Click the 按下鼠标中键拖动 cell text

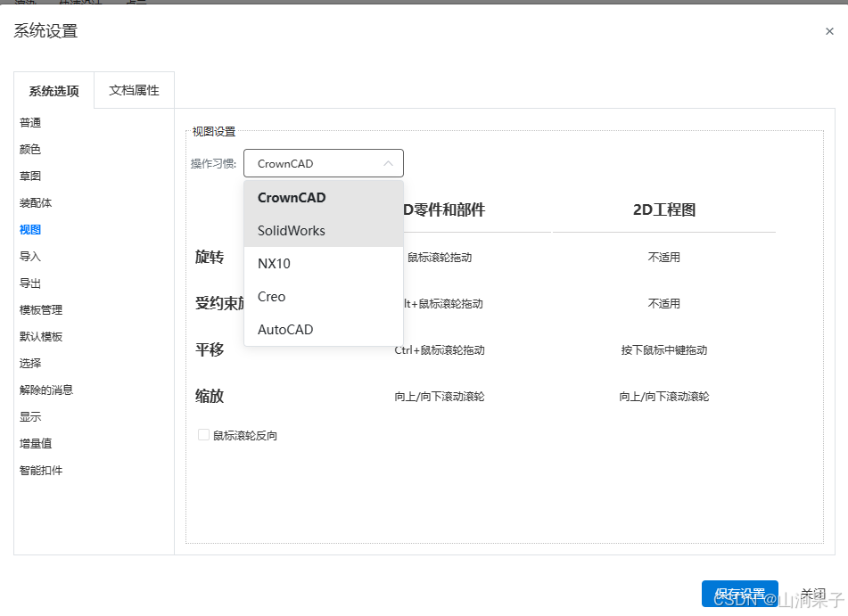[x=664, y=350]
